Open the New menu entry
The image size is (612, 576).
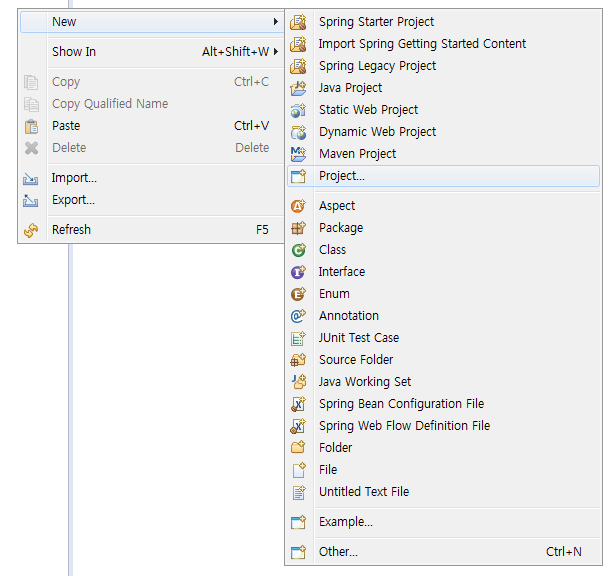click(152, 22)
